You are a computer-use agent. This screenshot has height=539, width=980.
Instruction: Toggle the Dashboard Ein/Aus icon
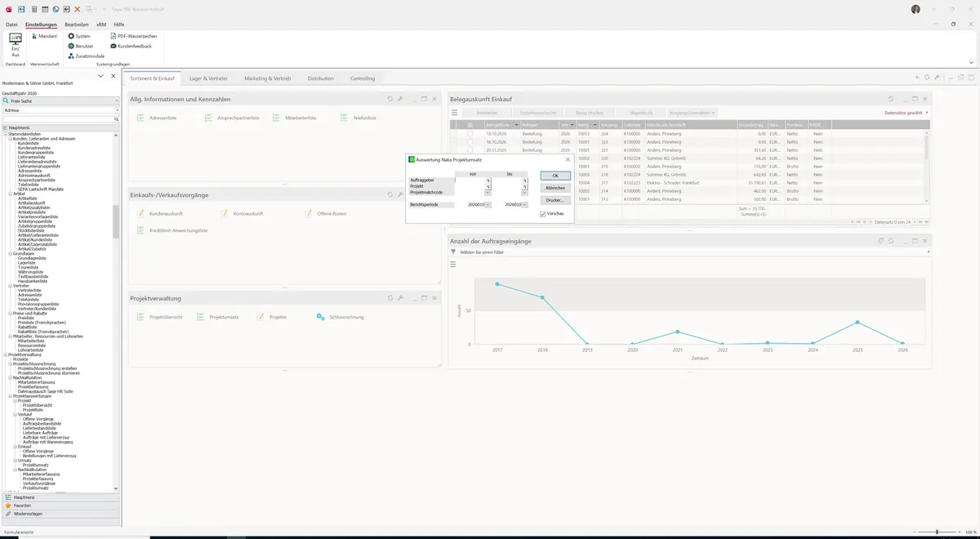coord(15,44)
